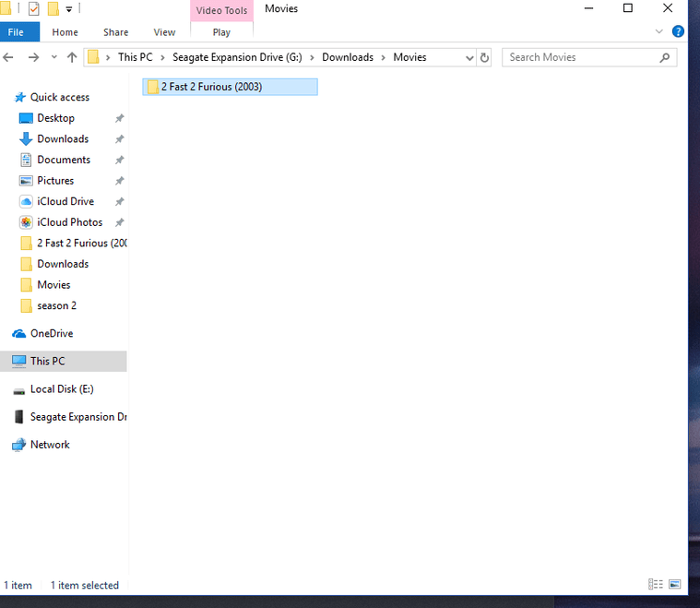Go up one folder level
Image resolution: width=700 pixels, height=608 pixels.
tap(72, 57)
